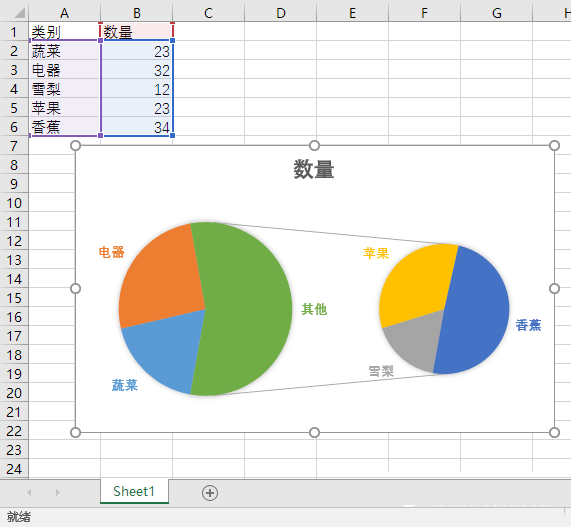Select row 1 header
Screen dimensions: 571x527
point(14,32)
